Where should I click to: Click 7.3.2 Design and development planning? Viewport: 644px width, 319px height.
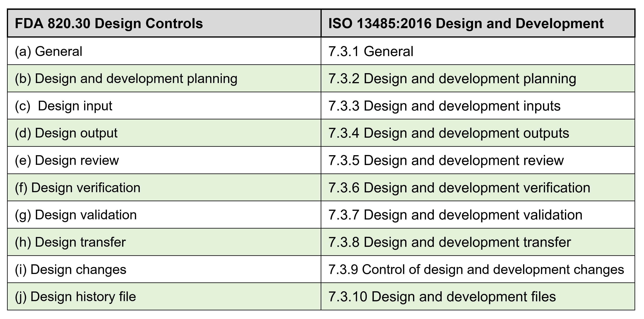(452, 79)
